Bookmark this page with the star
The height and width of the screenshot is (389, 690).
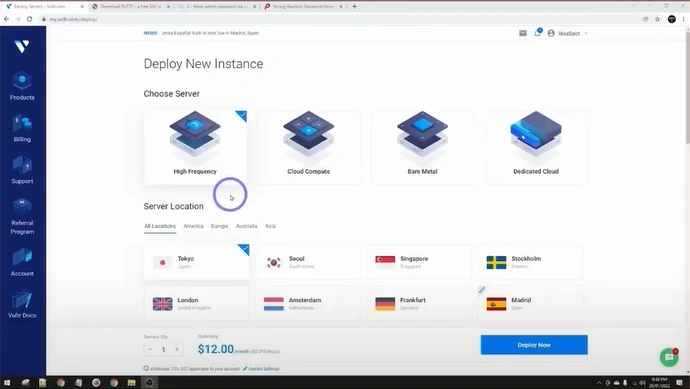[x=657, y=19]
